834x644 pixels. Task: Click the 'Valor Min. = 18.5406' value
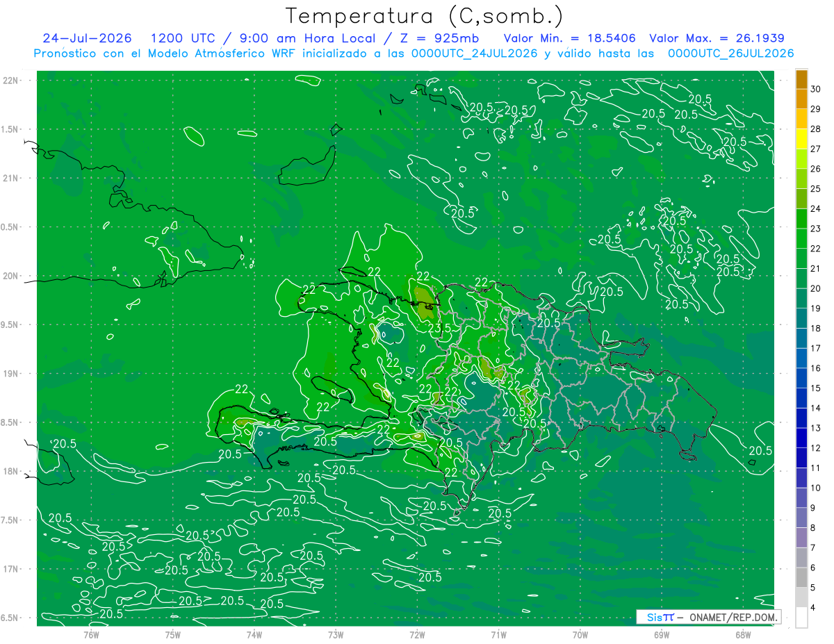571,38
